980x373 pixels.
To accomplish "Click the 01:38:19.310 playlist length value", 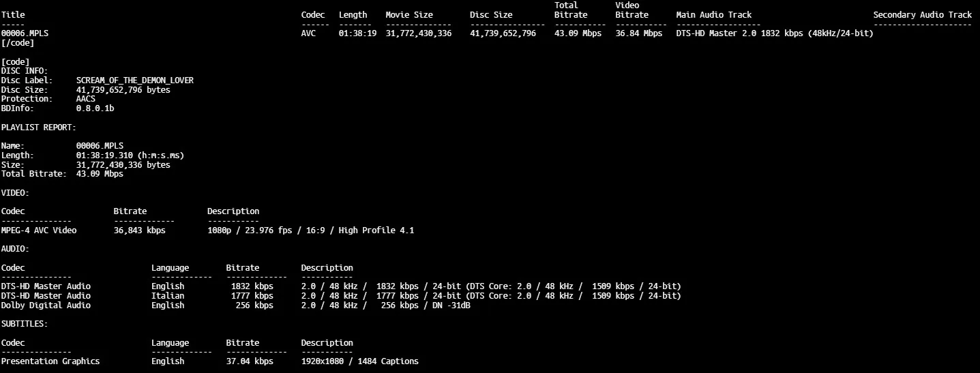I will pyautogui.click(x=130, y=155).
